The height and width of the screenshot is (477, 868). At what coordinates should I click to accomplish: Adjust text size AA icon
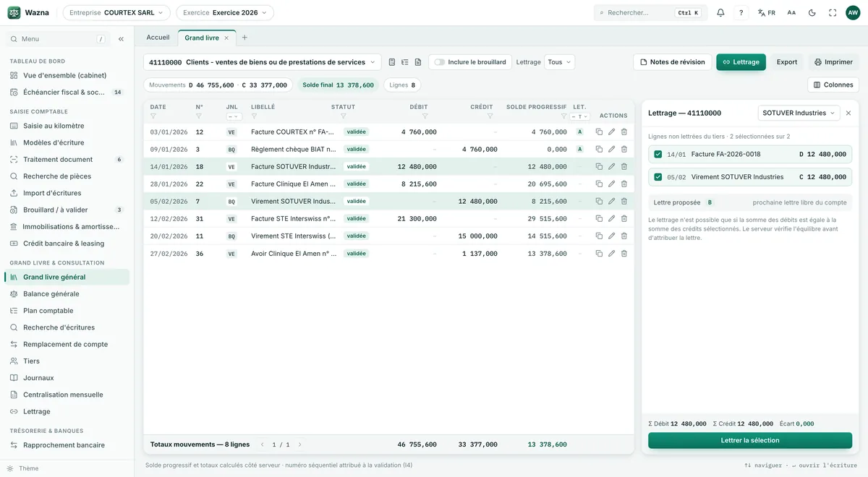click(x=791, y=12)
